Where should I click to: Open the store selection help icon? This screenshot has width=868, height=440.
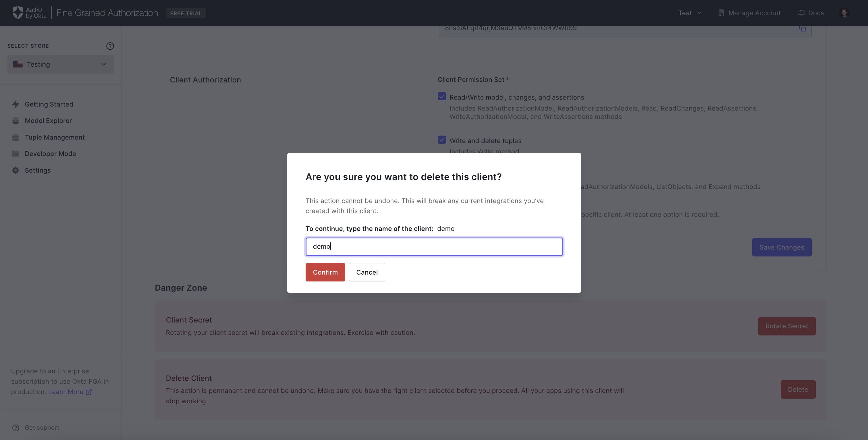[110, 46]
